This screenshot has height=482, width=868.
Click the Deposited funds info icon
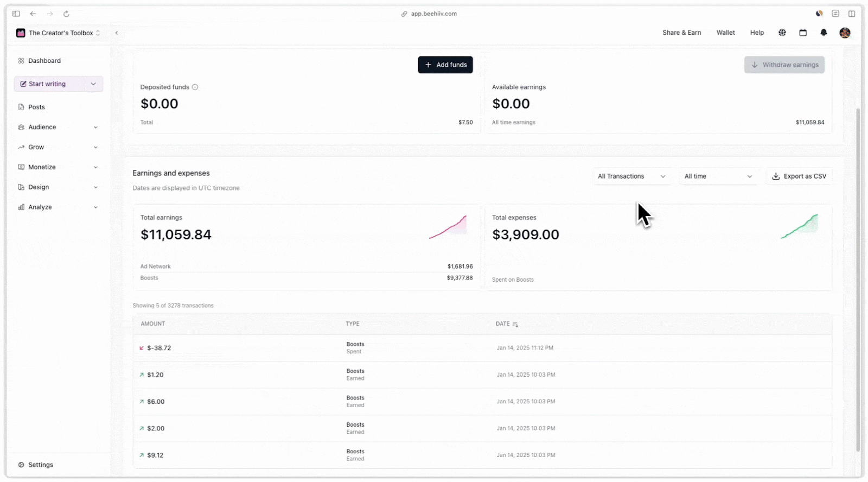tap(195, 87)
